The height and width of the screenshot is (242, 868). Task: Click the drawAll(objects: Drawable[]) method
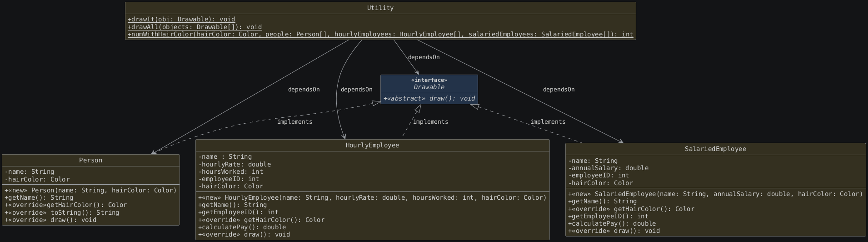(195, 27)
